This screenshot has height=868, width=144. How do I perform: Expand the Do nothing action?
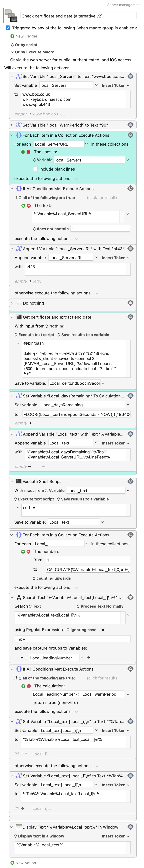point(12,303)
